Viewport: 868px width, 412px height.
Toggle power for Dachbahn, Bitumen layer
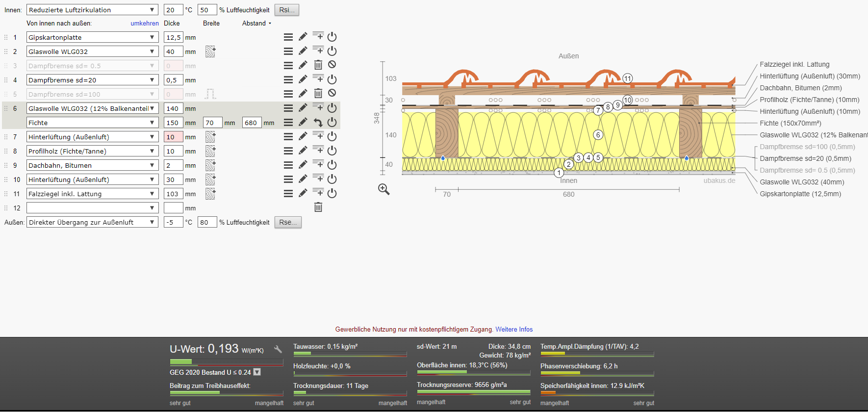pos(332,165)
